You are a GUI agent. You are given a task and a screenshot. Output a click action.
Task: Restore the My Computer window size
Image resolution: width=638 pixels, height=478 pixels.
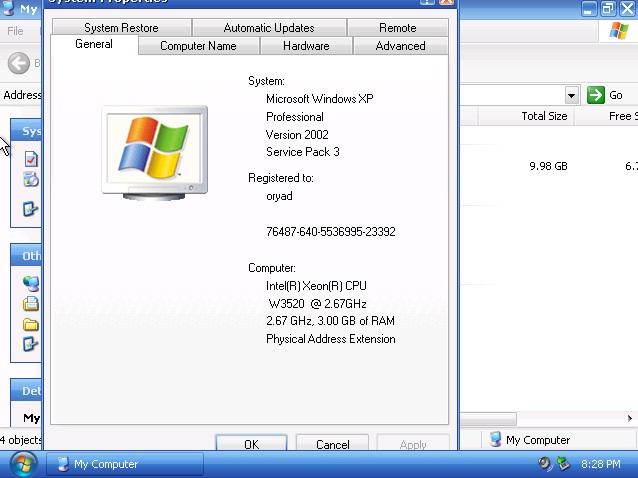pos(608,8)
